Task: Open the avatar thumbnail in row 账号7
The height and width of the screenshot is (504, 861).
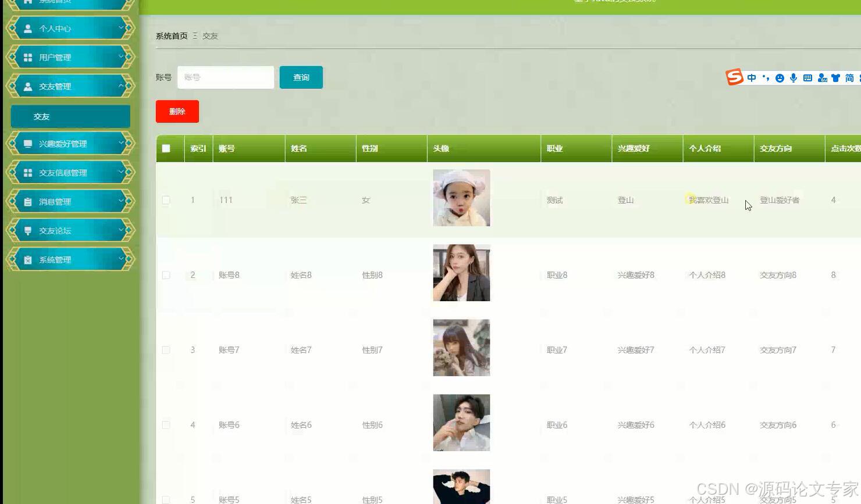Action: (461, 348)
